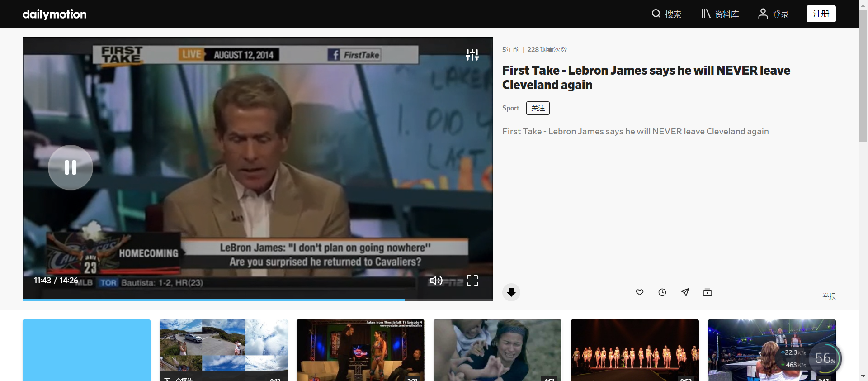Mute the video volume icon
868x381 pixels.
point(436,281)
